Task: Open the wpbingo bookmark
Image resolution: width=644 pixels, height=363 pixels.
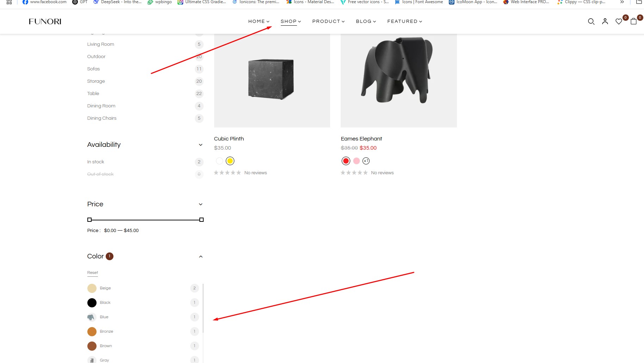Action: click(160, 2)
